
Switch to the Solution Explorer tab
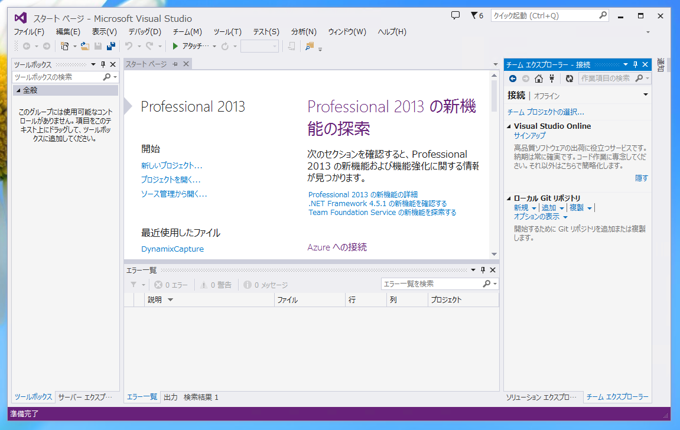(x=541, y=397)
